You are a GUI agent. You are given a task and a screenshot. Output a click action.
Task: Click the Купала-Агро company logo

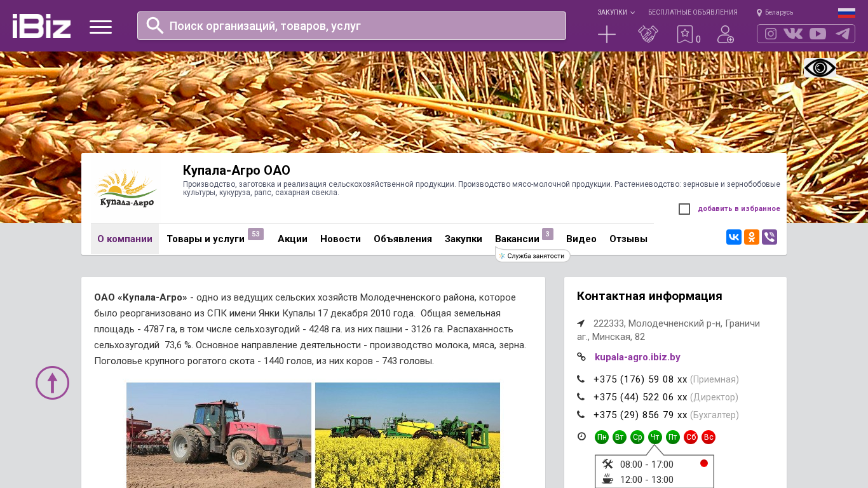[x=126, y=189]
